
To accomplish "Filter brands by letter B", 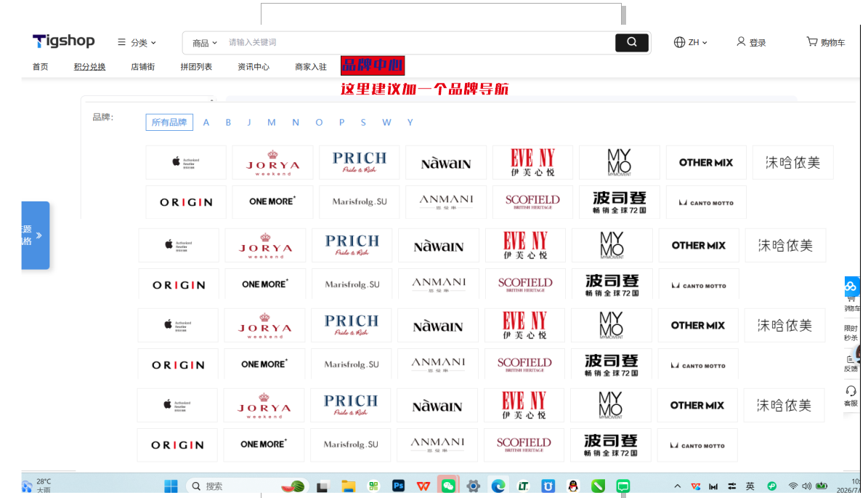I will click(228, 122).
